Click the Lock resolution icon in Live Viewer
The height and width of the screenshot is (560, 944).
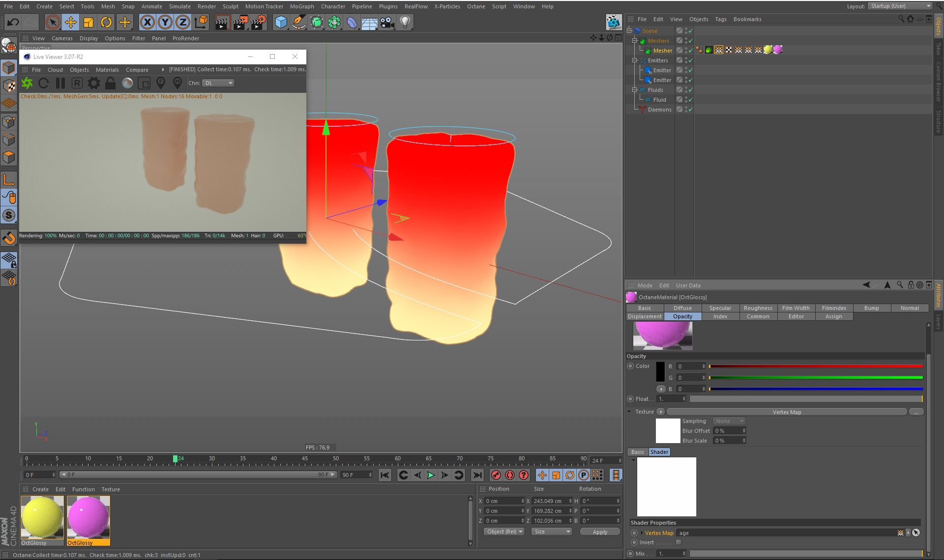pos(111,83)
